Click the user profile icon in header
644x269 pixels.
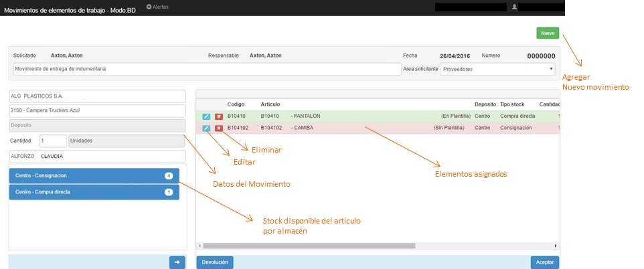514,7
